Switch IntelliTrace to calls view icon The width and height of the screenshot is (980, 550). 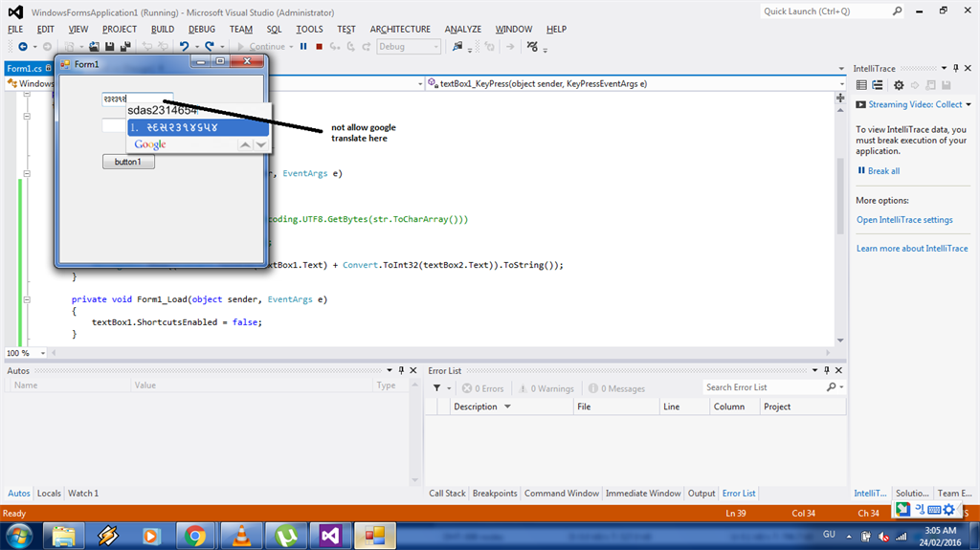tap(878, 85)
